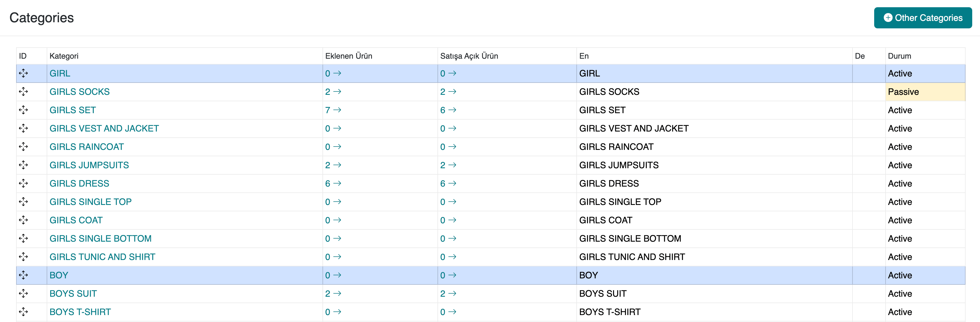
Task: Open GIRLS SINGLE BOTTOM category link
Action: pos(101,239)
